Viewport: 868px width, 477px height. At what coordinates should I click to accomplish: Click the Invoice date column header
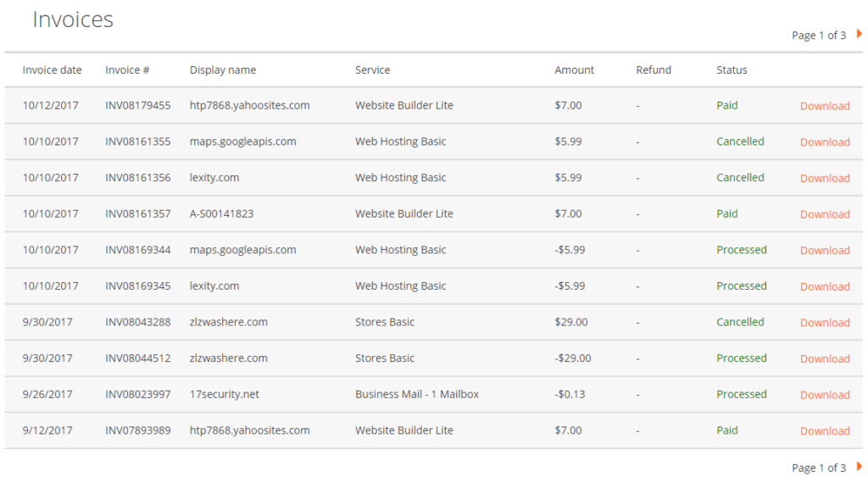[x=52, y=70]
